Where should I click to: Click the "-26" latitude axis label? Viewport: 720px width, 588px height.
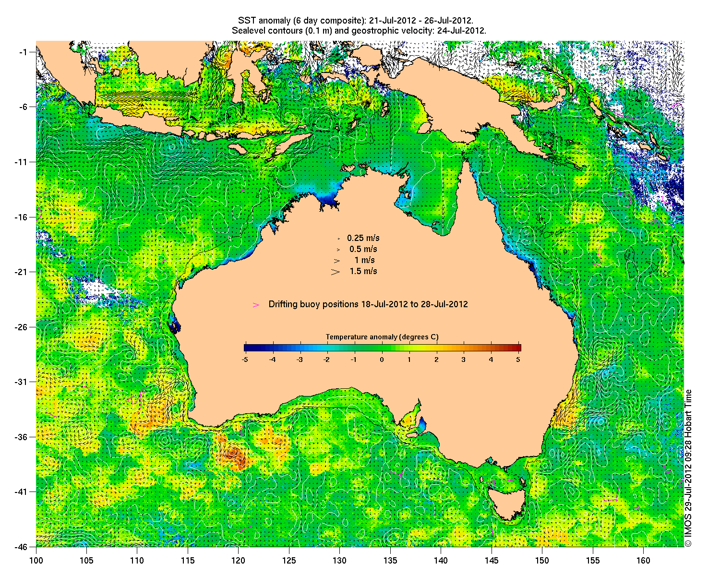click(x=21, y=327)
